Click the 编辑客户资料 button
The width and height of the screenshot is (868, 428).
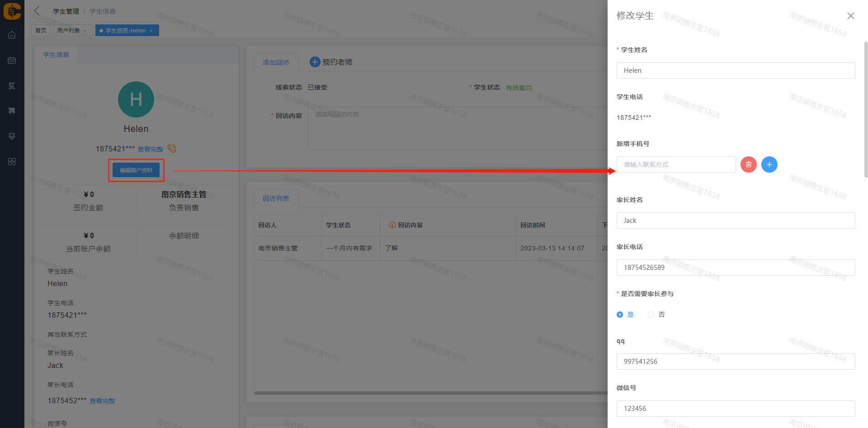coord(136,170)
